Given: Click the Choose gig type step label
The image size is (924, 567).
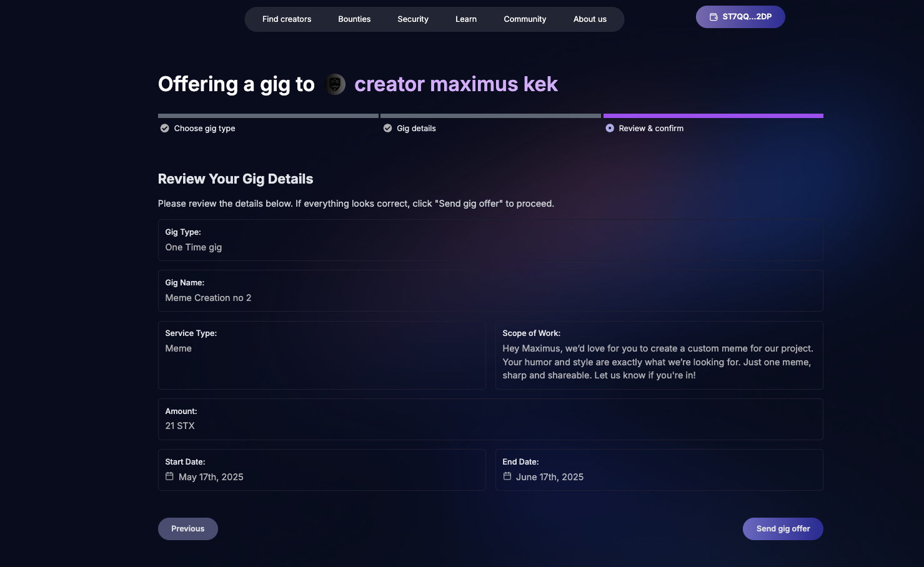Looking at the screenshot, I should point(204,129).
